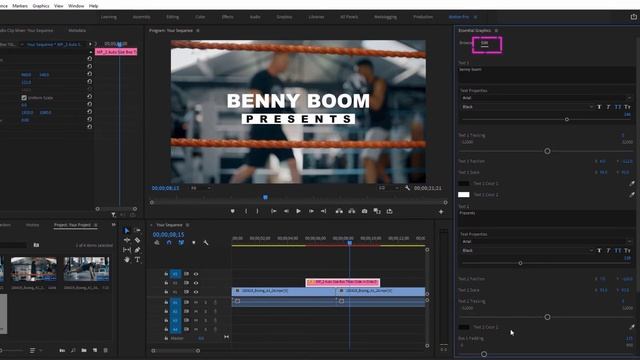This screenshot has width=640, height=360.
Task: Click Mark Out button in Program monitor
Action: click(257, 211)
